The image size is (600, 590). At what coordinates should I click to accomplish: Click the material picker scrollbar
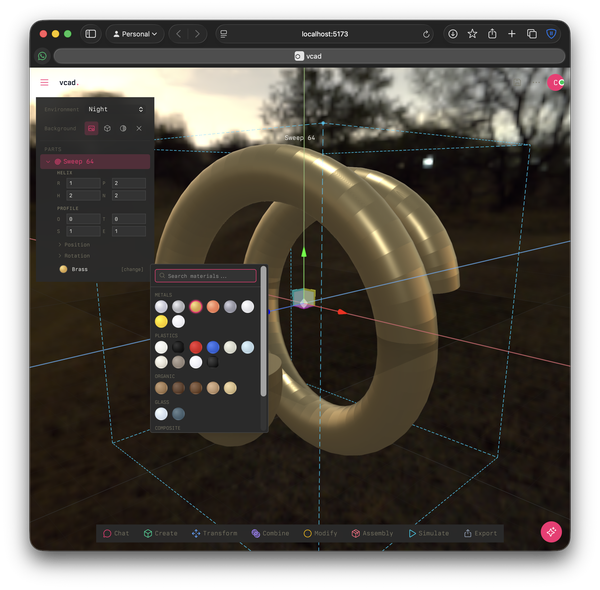(263, 331)
